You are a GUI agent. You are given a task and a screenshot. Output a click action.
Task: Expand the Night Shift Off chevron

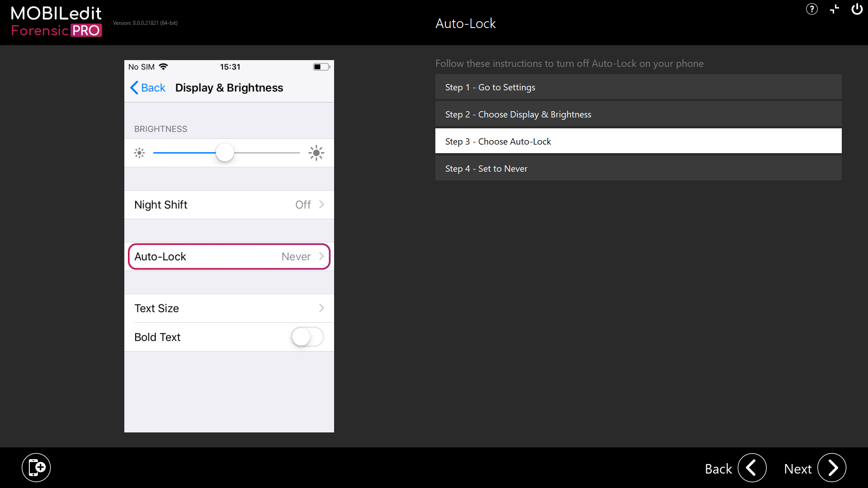point(321,205)
